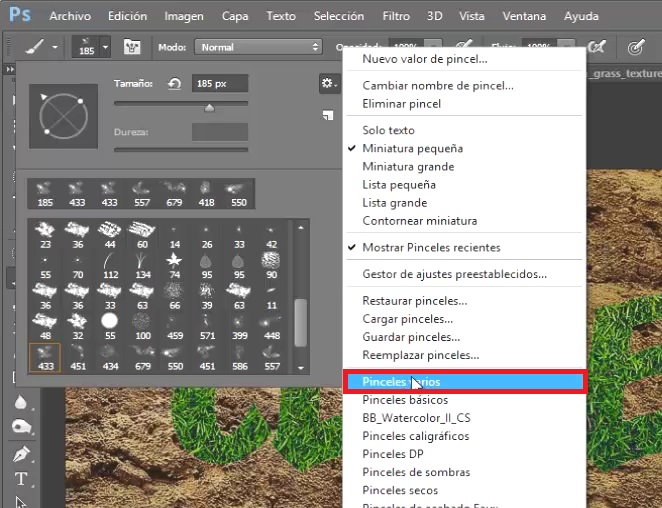This screenshot has width=662, height=508.
Task: Open tool preset dropdown arrow beside brush icon
Action: (55, 47)
